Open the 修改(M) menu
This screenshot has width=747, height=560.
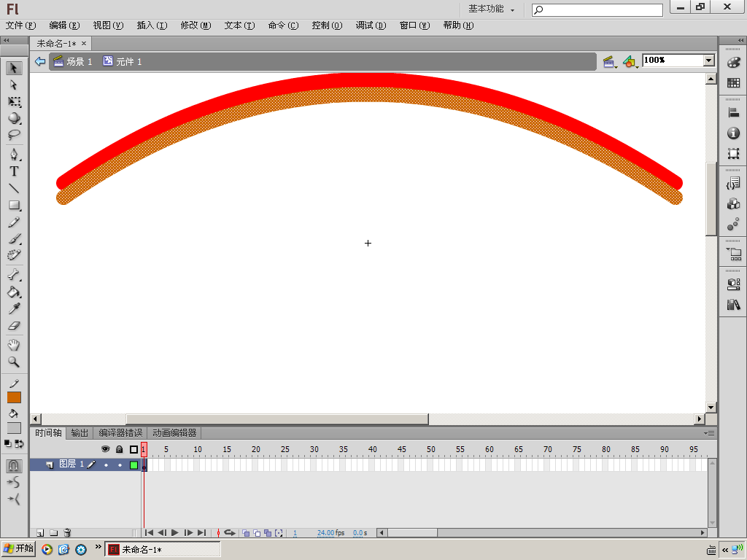pyautogui.click(x=196, y=26)
